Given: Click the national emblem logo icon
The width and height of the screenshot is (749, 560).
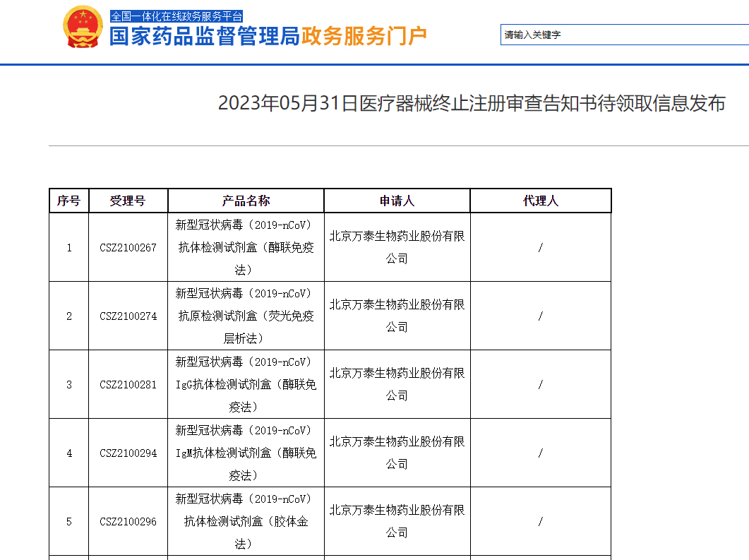Looking at the screenshot, I should point(83,27).
